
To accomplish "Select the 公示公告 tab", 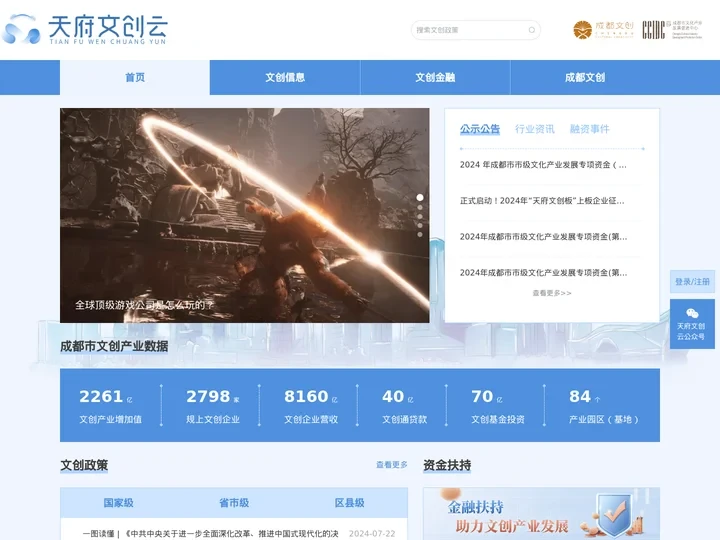I will (480, 129).
